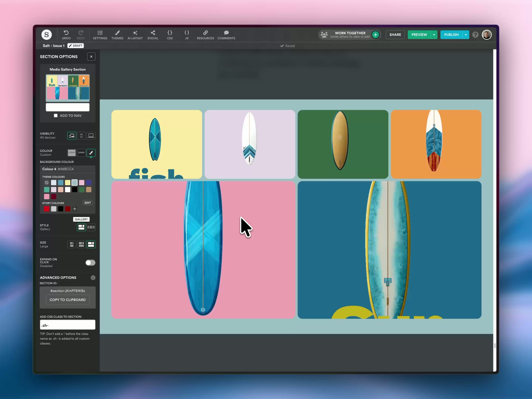This screenshot has width=532, height=399.
Task: Open the JS menu item
Action: tap(186, 35)
